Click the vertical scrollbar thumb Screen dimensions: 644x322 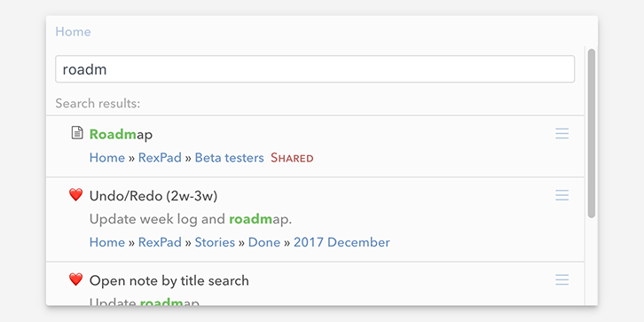click(592, 133)
